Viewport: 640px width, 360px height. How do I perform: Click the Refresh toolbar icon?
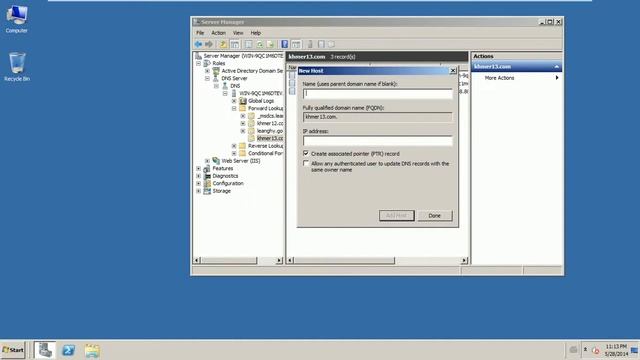click(x=260, y=44)
